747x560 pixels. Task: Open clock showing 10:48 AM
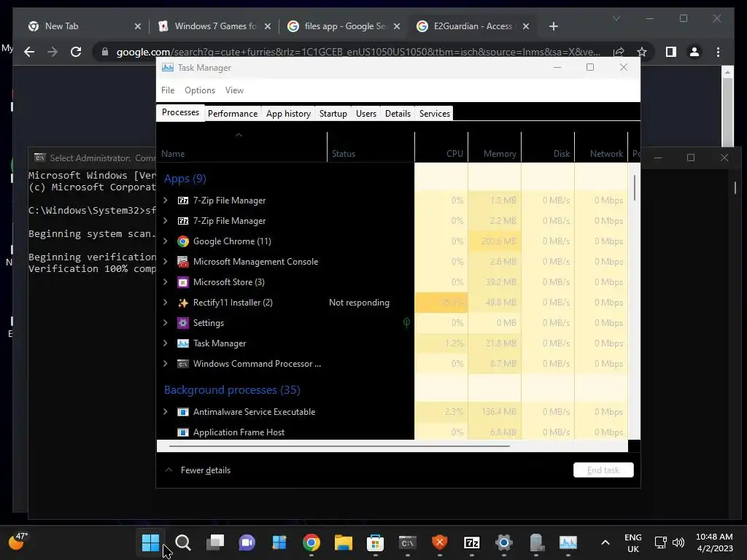[x=714, y=542]
